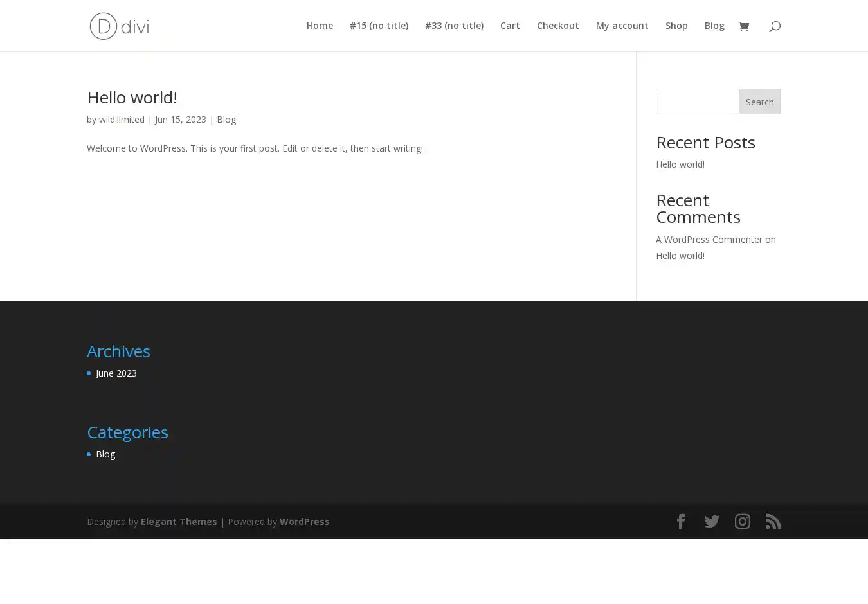Open Blog category in footer

pos(105,454)
